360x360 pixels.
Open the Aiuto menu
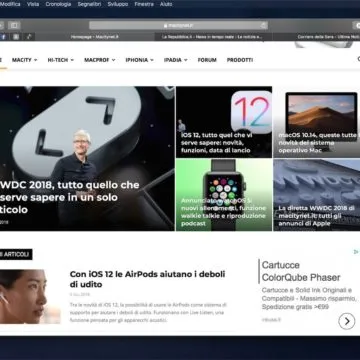(166, 4)
